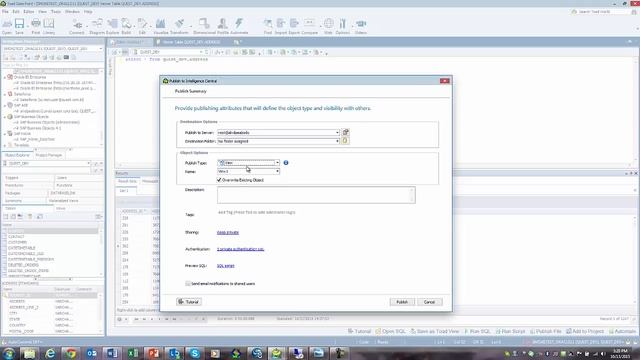Viewport: 640px width, 360px height.
Task: Click the blue info icon next to Publish Type
Action: coord(286,162)
